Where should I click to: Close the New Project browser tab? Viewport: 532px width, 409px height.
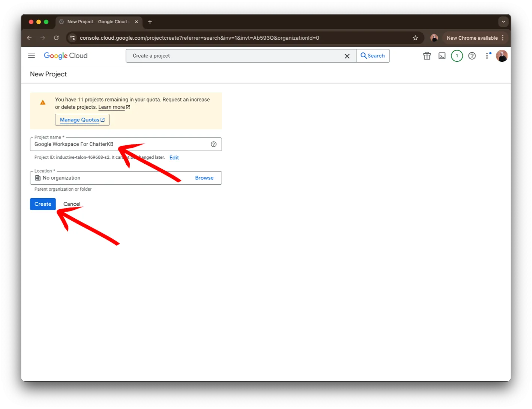click(x=136, y=22)
